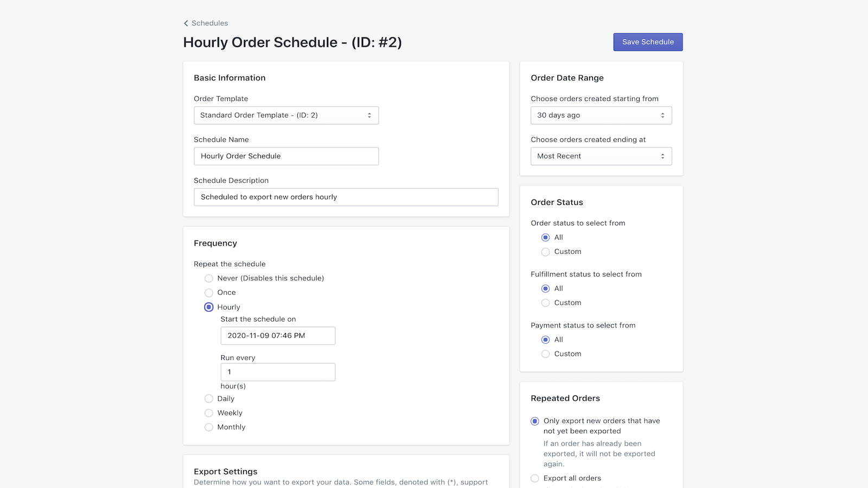Select the Weekly frequency option
This screenshot has height=488, width=868.
click(209, 413)
